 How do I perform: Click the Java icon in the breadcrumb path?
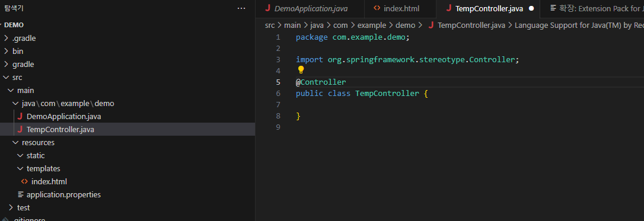click(x=431, y=25)
